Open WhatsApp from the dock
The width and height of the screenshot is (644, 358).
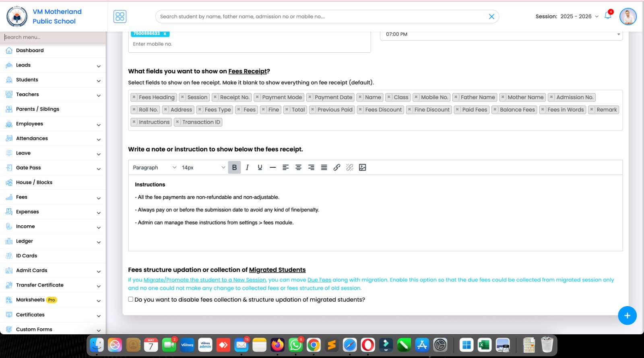click(295, 345)
